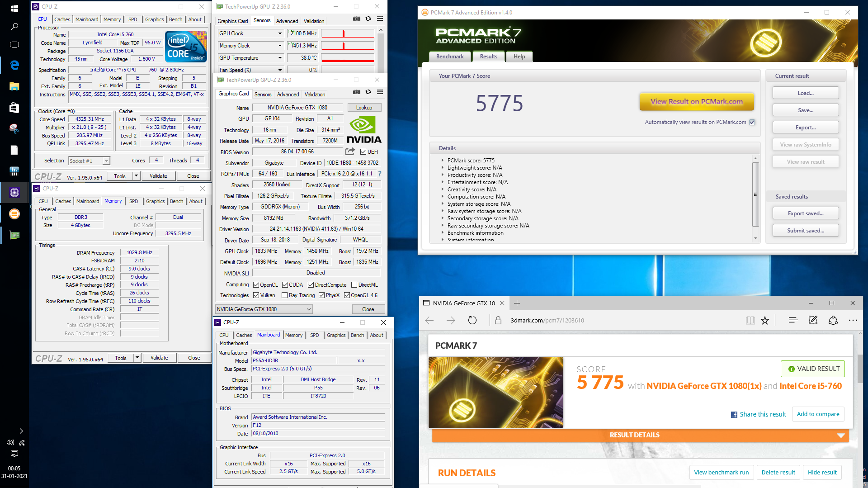
Task: Switch to Validation tab in GPU-Z Sensors window
Action: (x=314, y=21)
